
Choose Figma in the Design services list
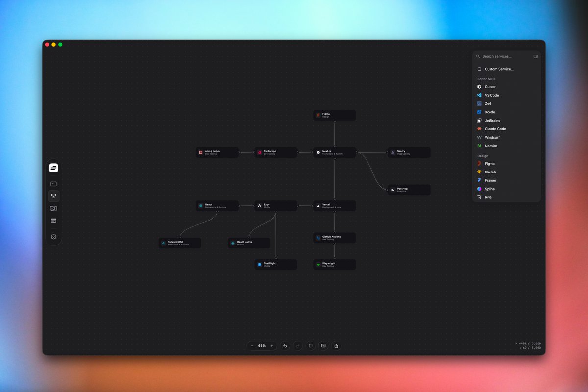(x=507, y=164)
